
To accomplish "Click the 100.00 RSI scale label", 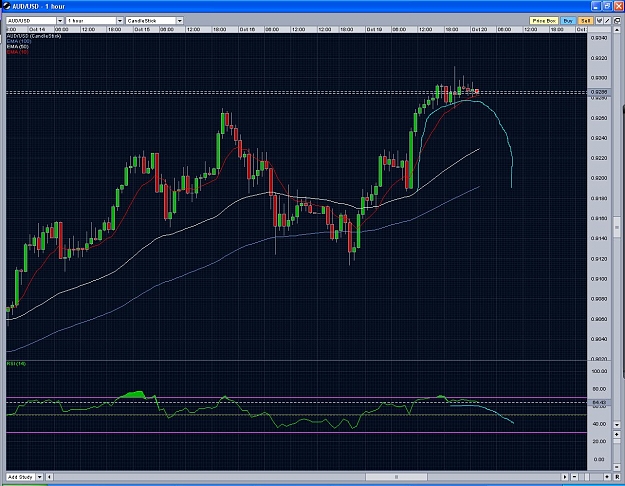I will tap(599, 371).
